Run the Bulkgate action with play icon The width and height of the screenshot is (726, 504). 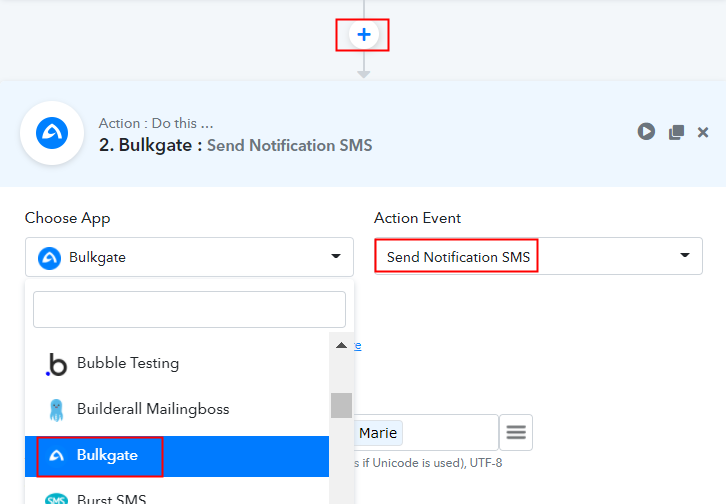click(x=646, y=131)
